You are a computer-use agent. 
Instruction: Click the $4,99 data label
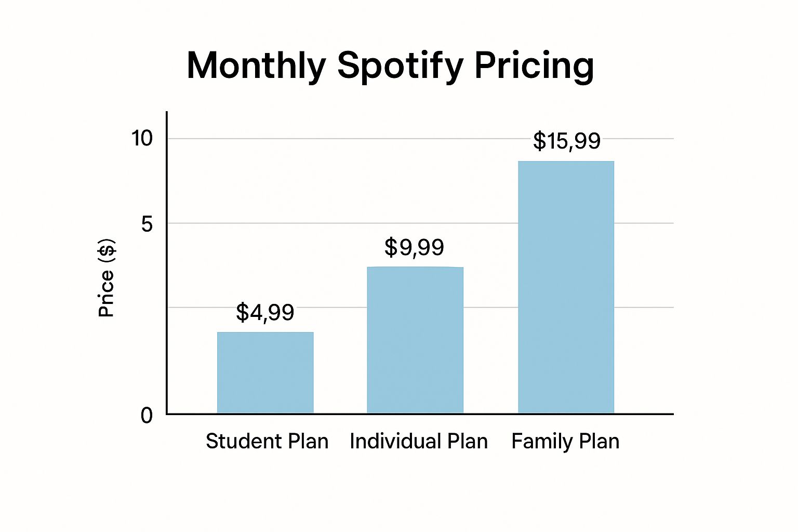coord(265,312)
